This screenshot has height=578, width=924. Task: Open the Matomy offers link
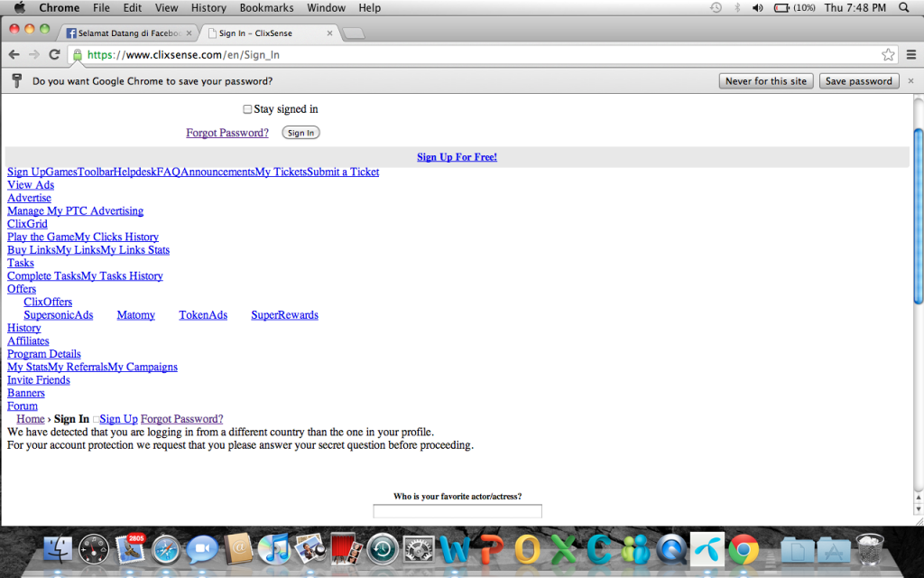[136, 315]
